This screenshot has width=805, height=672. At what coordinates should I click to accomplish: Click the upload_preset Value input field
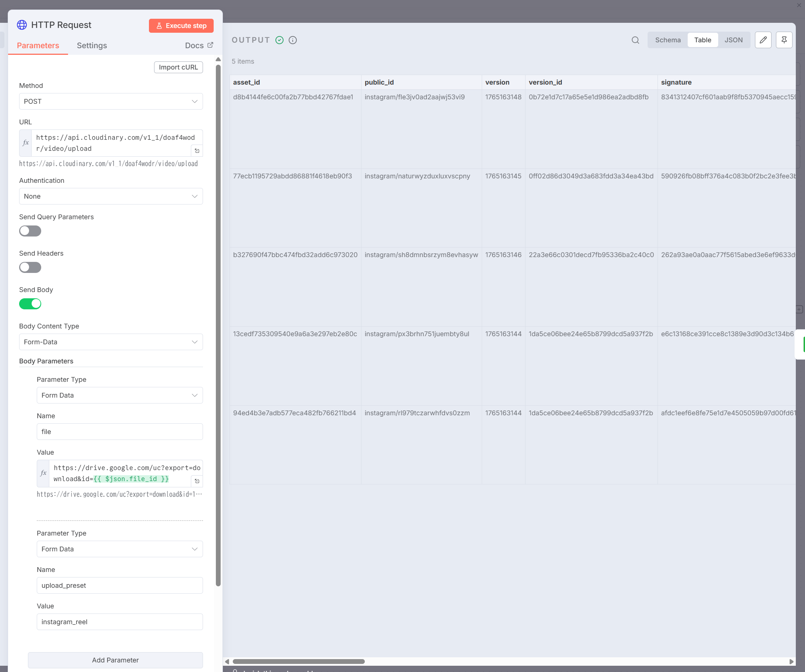pos(120,621)
